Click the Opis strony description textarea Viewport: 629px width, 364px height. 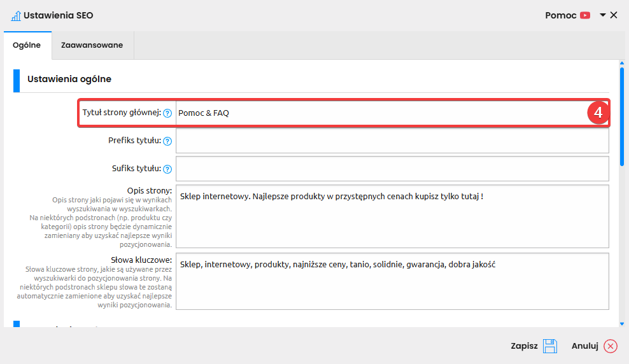[x=392, y=216]
